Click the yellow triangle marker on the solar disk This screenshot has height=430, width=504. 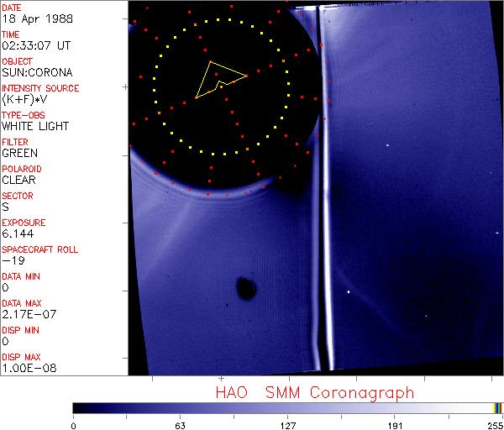click(x=218, y=79)
